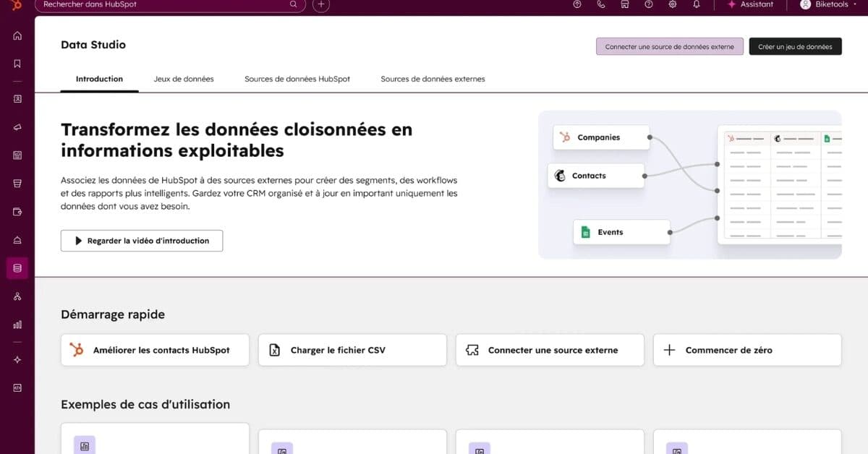Open the Marketplace storefront icon
This screenshot has height=454, width=868.
[x=625, y=4]
